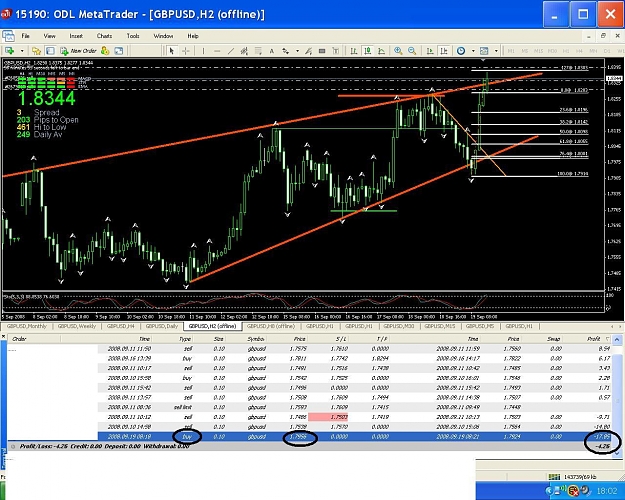Select the Text label tool

pyautogui.click(x=272, y=51)
